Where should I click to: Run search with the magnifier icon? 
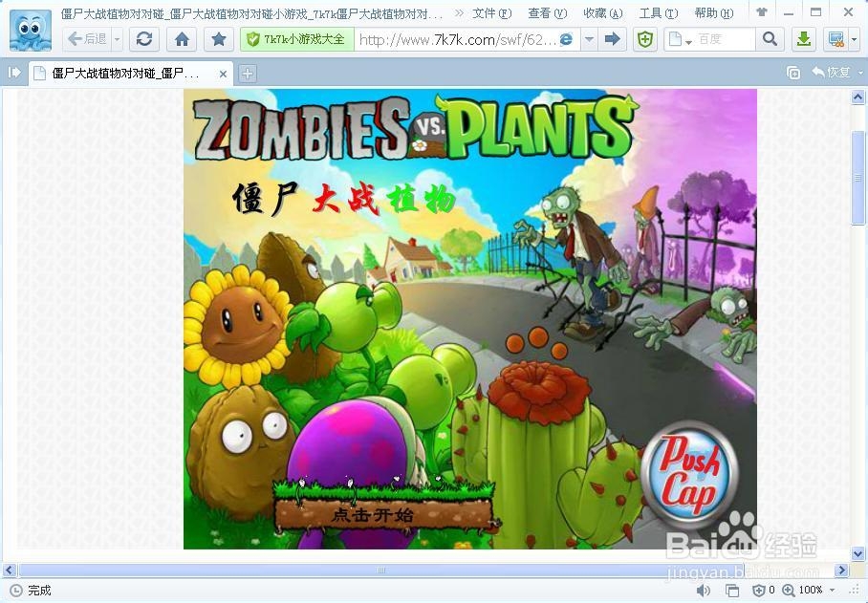point(770,39)
